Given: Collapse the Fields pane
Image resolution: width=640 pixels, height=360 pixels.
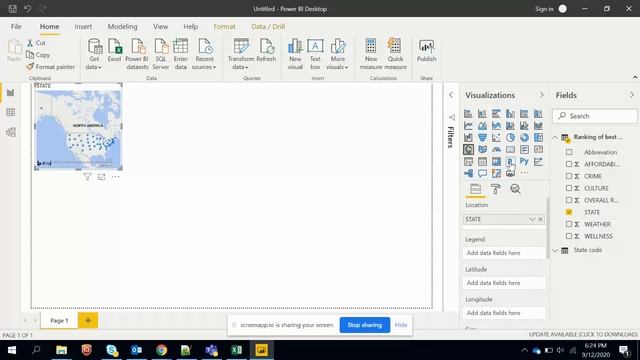Looking at the screenshot, I should (x=632, y=95).
